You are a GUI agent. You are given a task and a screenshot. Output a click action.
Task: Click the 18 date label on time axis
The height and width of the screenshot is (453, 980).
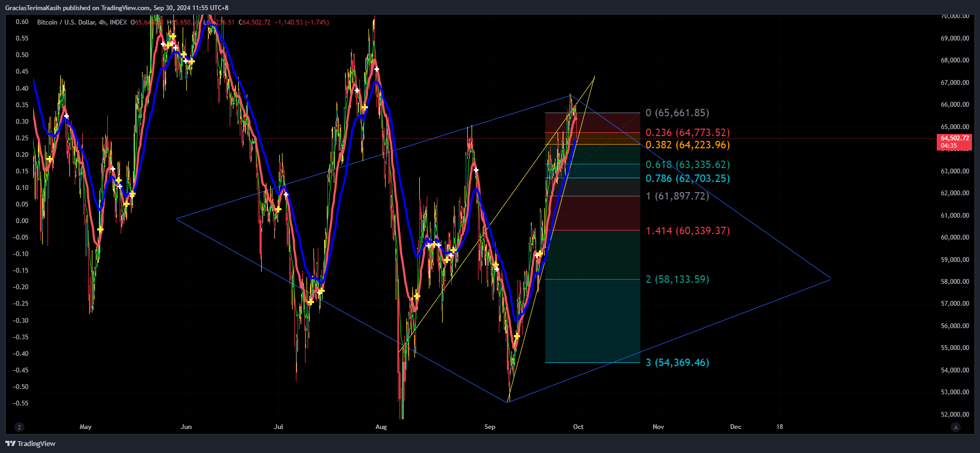780,427
